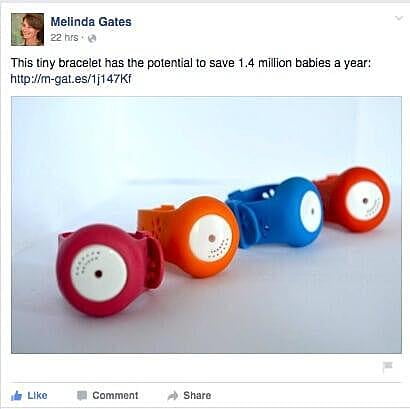
Task: Open the Melinda Gates name link
Action: coord(91,22)
